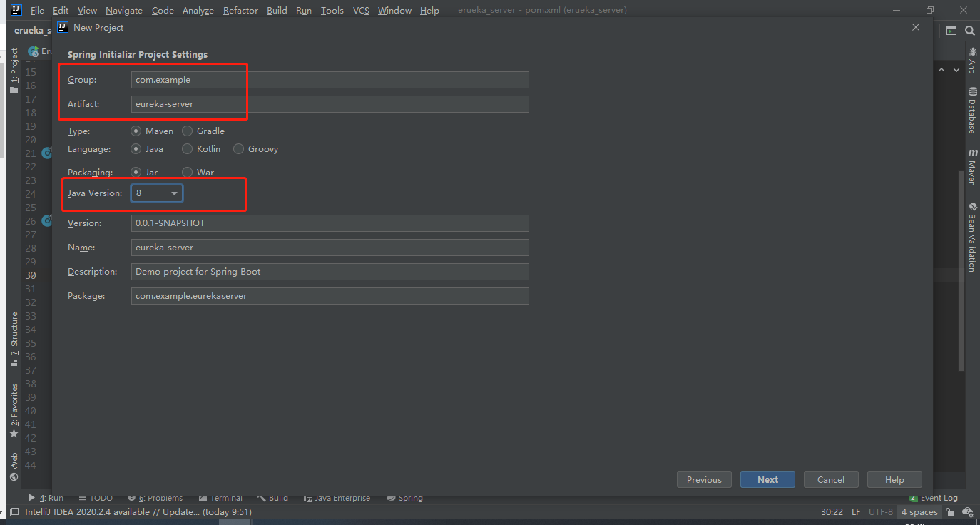Click the editor vertical scrollbar
Viewport: 980px width, 525px height.
pos(962,271)
